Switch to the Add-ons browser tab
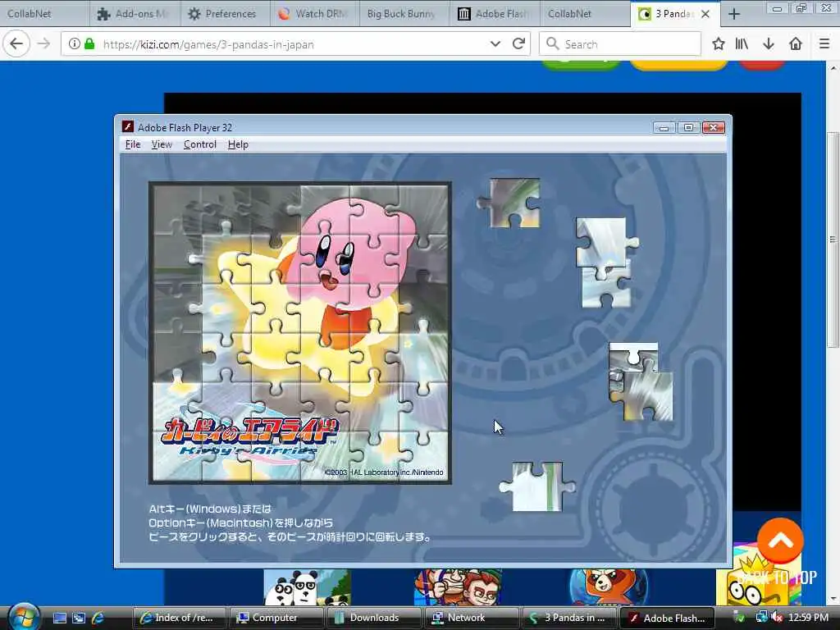840x630 pixels. 135,13
